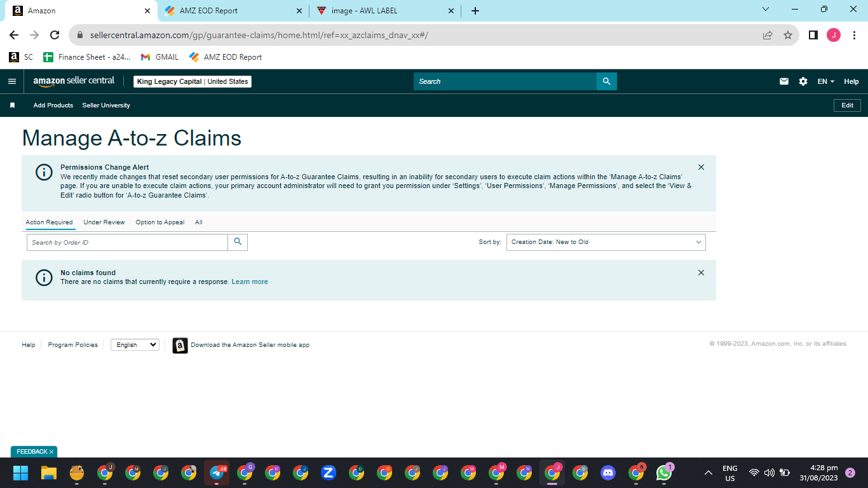Click Help in the top header
The width and height of the screenshot is (868, 488).
(x=851, y=81)
